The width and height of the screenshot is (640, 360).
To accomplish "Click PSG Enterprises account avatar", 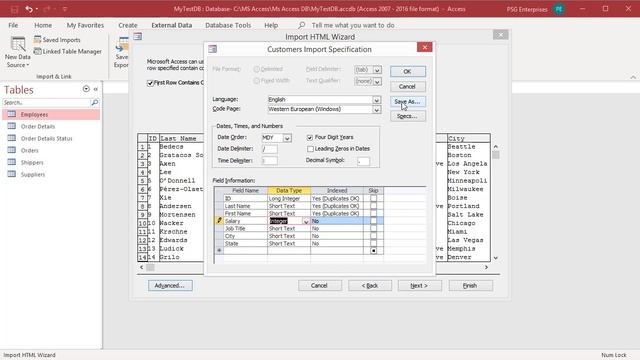I will 559,9.
